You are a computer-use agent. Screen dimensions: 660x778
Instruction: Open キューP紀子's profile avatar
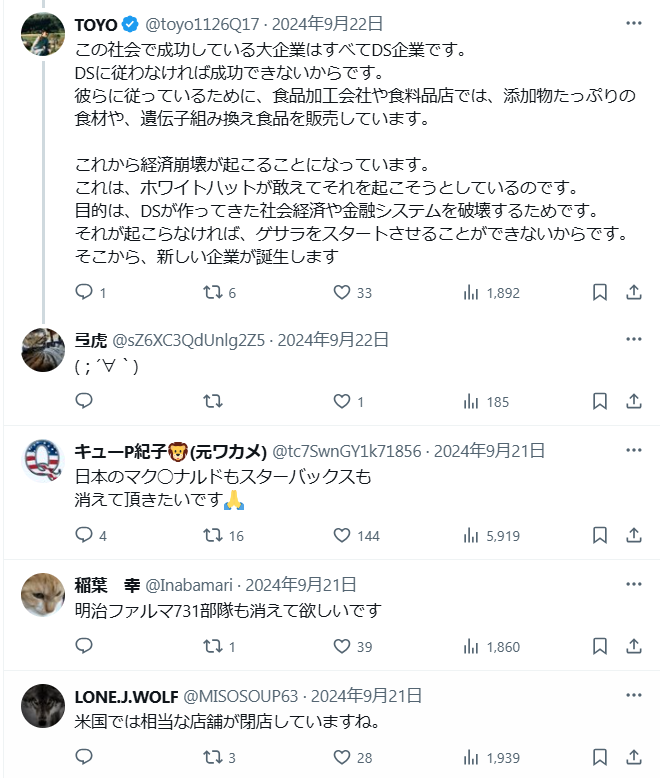41,463
